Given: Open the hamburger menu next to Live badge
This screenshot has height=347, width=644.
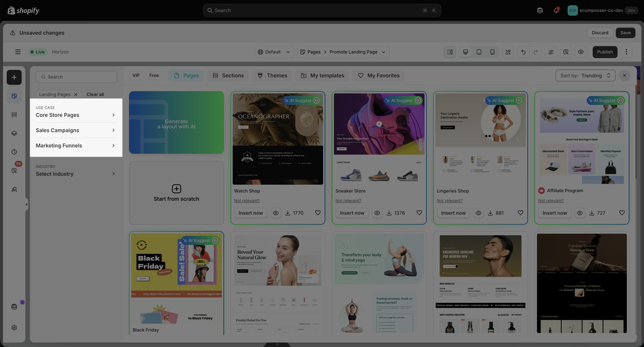Looking at the screenshot, I should [18, 52].
